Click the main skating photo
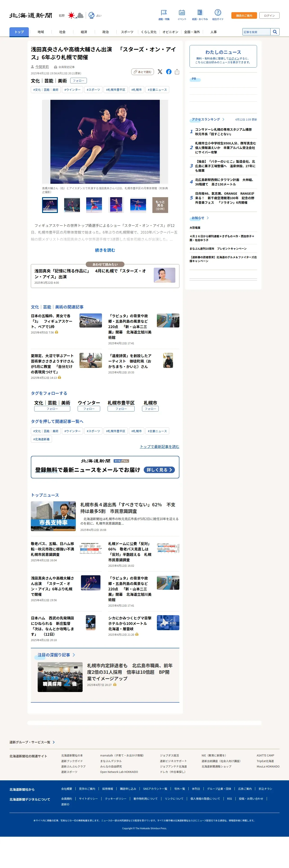289x868 pixels. (x=105, y=142)
